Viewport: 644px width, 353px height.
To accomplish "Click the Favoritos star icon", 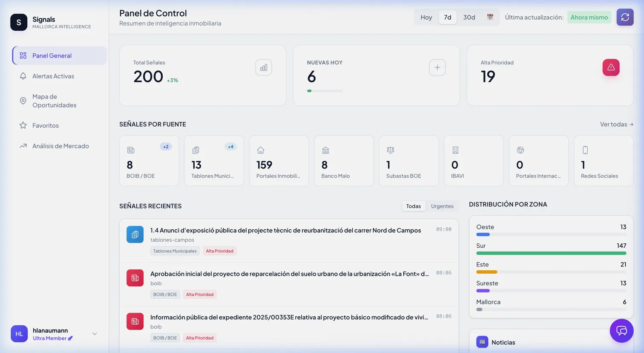I will 23,125.
